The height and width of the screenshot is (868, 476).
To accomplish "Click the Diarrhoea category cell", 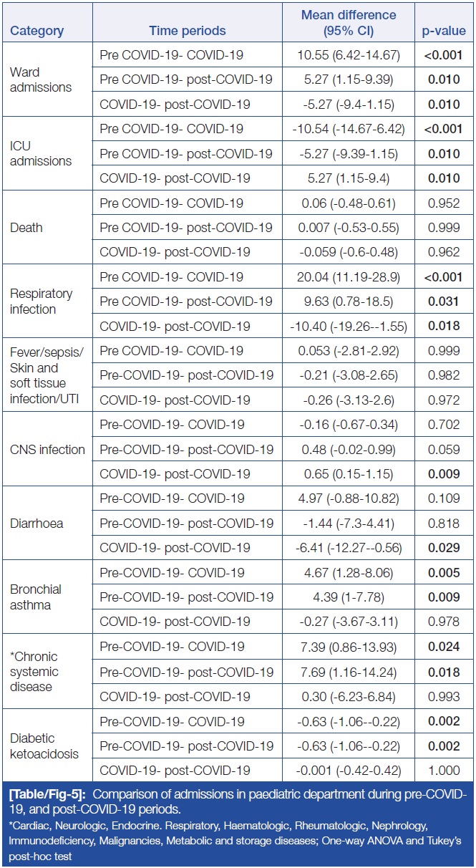I will tap(37, 524).
